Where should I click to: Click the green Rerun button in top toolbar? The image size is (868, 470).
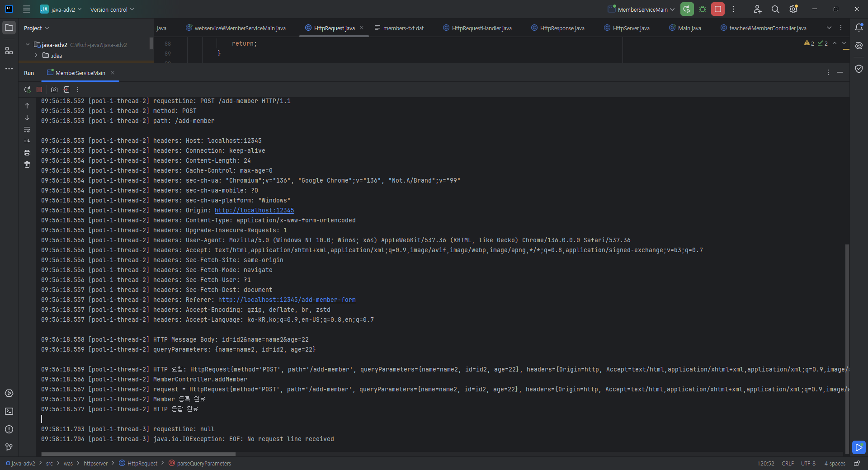pyautogui.click(x=687, y=9)
